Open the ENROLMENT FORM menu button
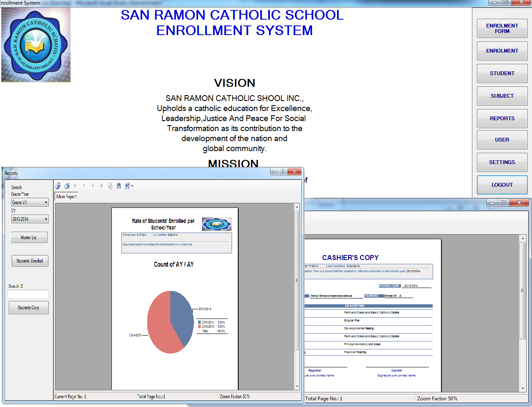 (x=502, y=28)
